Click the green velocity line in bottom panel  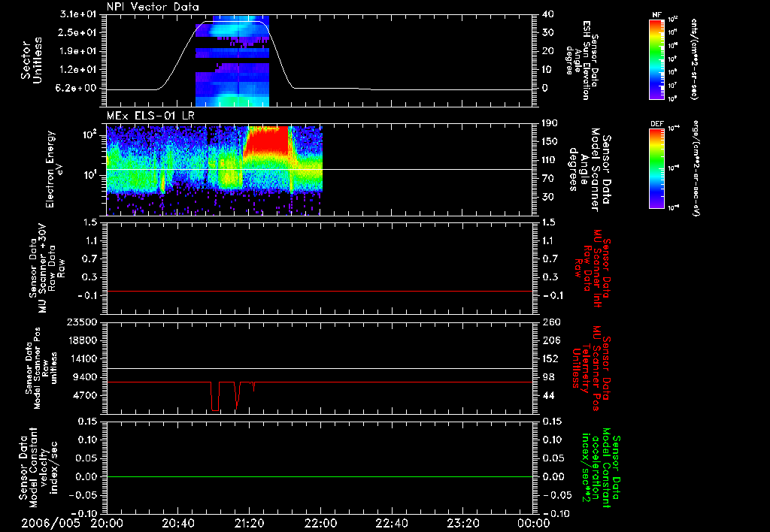[x=320, y=476]
